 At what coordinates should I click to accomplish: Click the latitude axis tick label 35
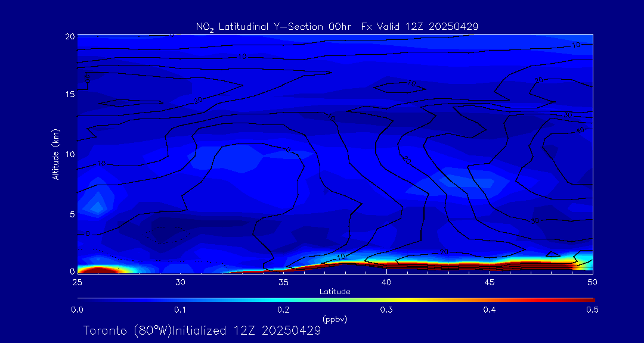click(283, 282)
